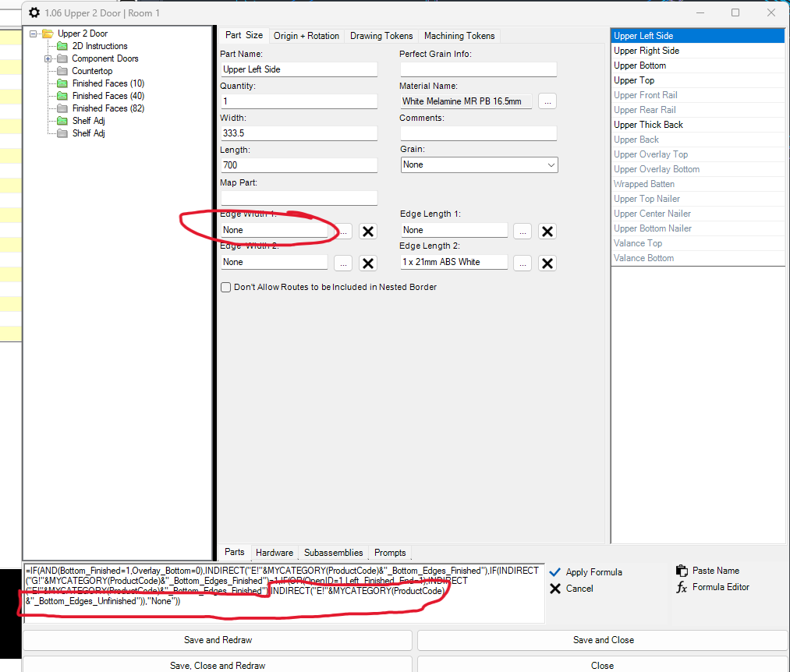
Task: Click Save and Redraw button
Action: click(218, 640)
